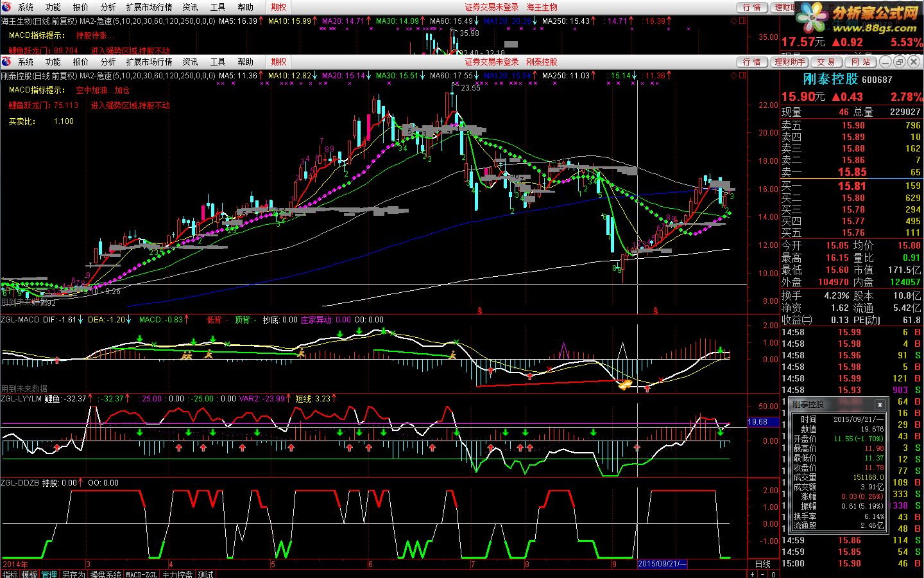Click MACD指标提示 label in 刚泰控股 chart

[37, 91]
